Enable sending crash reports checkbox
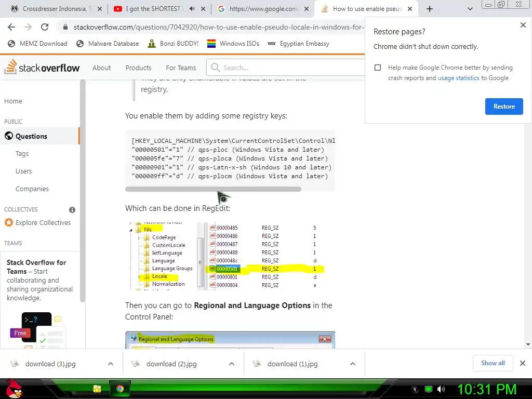532x399 pixels. coord(378,68)
